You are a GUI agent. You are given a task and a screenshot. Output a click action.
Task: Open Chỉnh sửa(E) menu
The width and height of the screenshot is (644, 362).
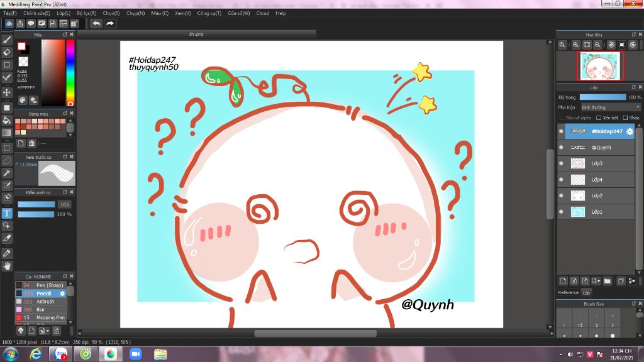tap(36, 13)
